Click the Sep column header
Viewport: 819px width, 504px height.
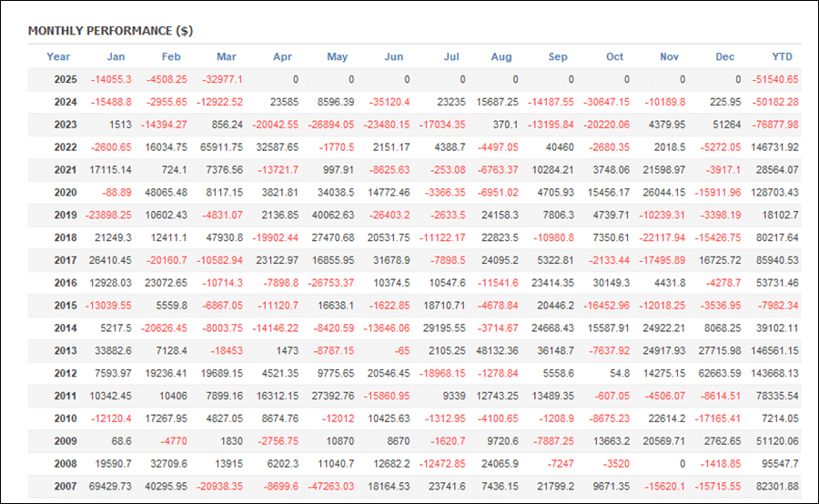coord(557,57)
